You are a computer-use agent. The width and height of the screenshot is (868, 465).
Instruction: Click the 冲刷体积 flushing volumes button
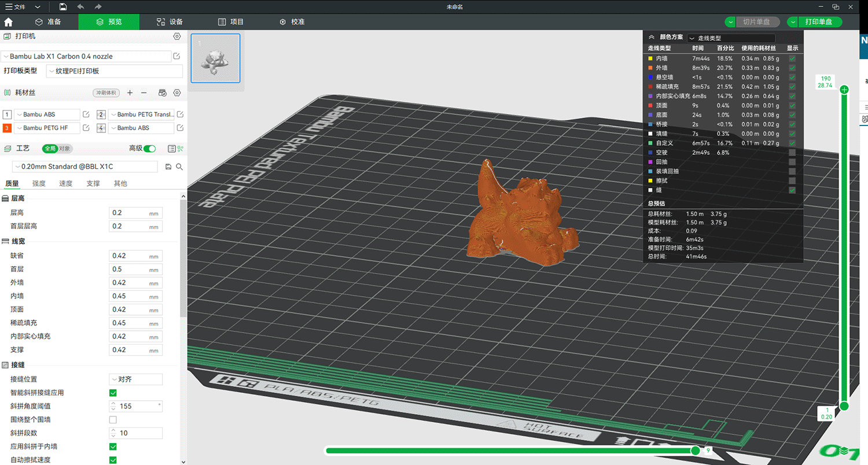tap(106, 93)
